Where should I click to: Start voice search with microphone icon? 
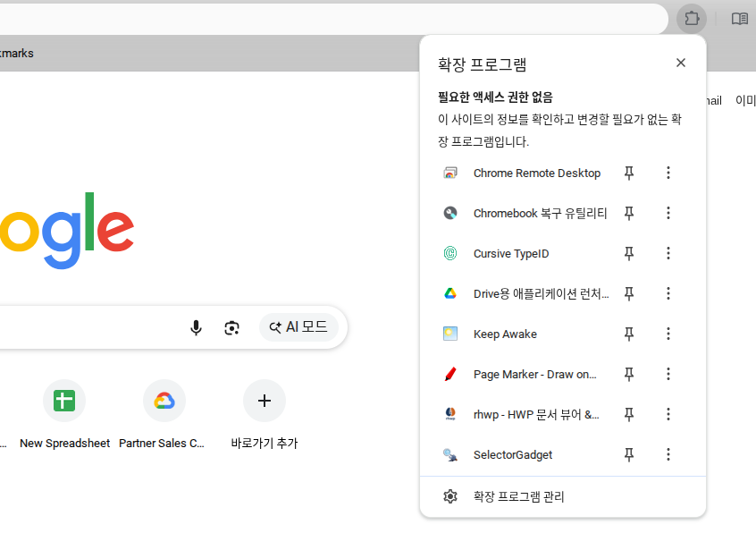[197, 327]
